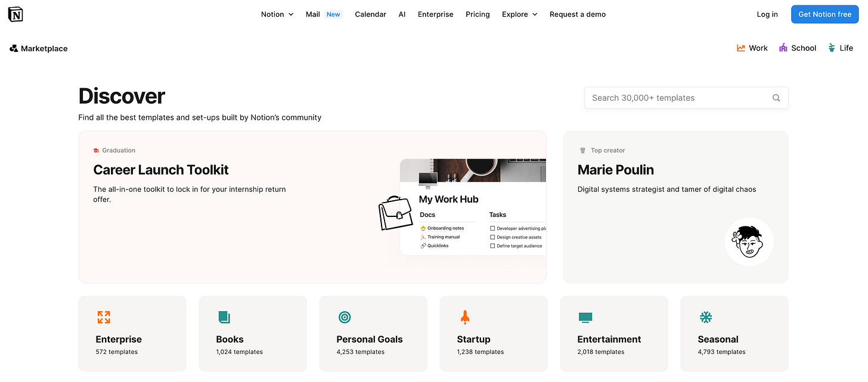Screen dimensions: 868x382
Task: Check the Developer advertising plan task
Action: [492, 228]
